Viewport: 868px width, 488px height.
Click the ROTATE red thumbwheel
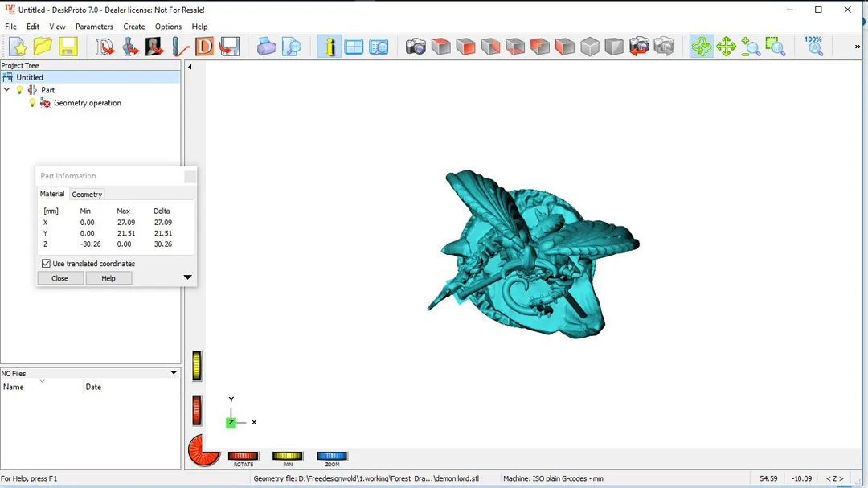coord(243,456)
